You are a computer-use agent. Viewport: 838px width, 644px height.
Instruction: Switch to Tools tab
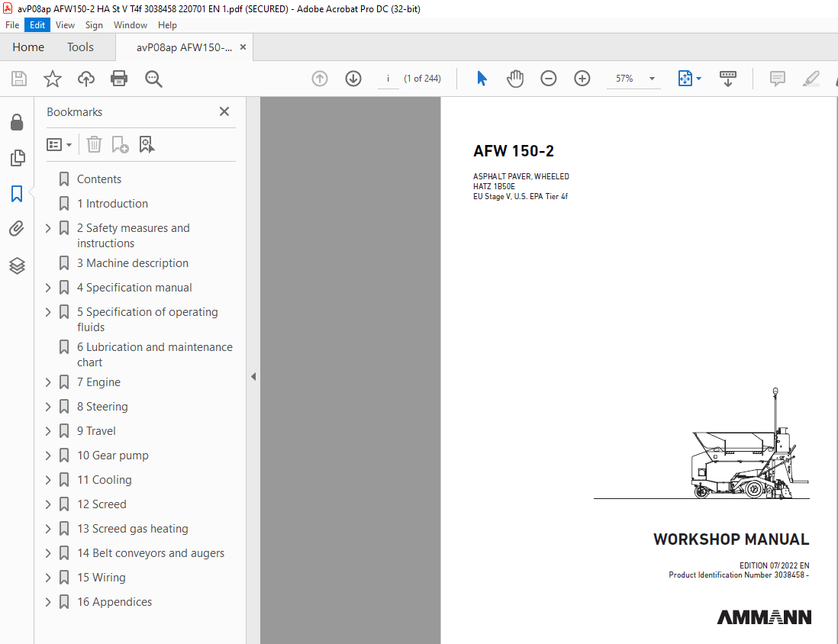coord(80,47)
